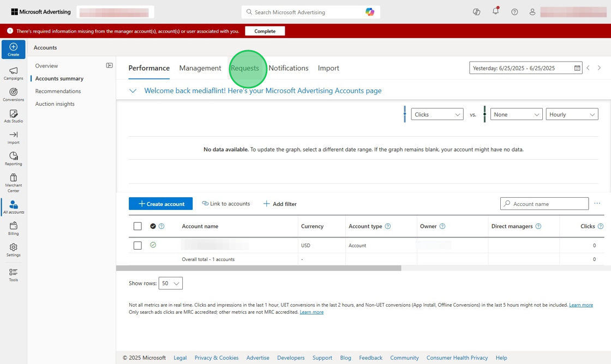Click the Complete button in red banner

click(265, 31)
